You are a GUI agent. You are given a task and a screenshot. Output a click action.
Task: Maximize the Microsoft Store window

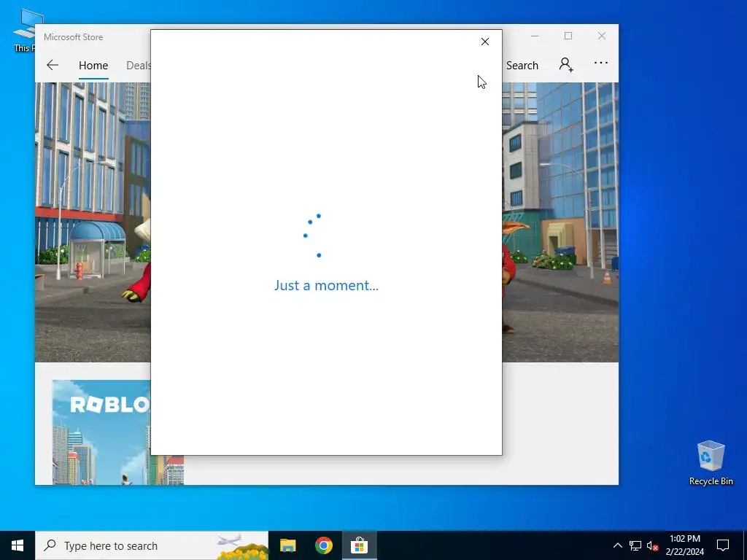coord(568,36)
